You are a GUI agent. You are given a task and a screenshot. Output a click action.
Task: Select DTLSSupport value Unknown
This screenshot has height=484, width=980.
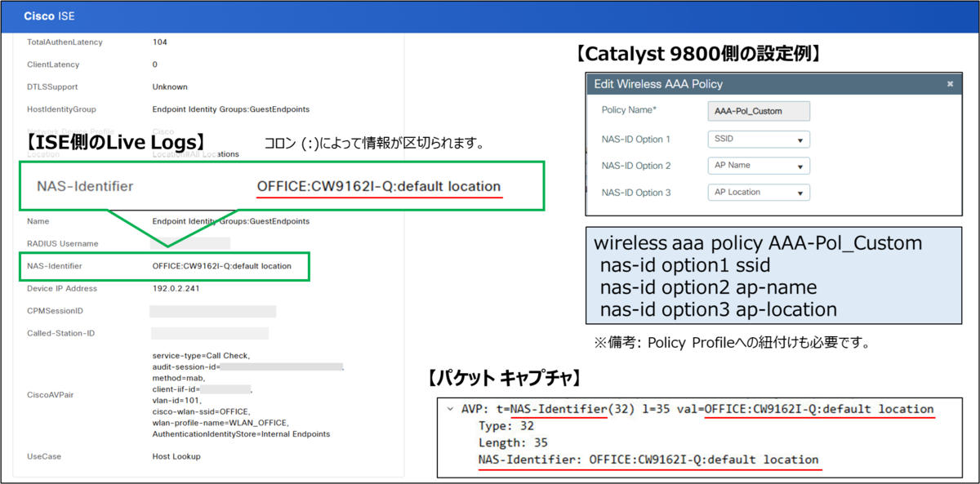170,87
